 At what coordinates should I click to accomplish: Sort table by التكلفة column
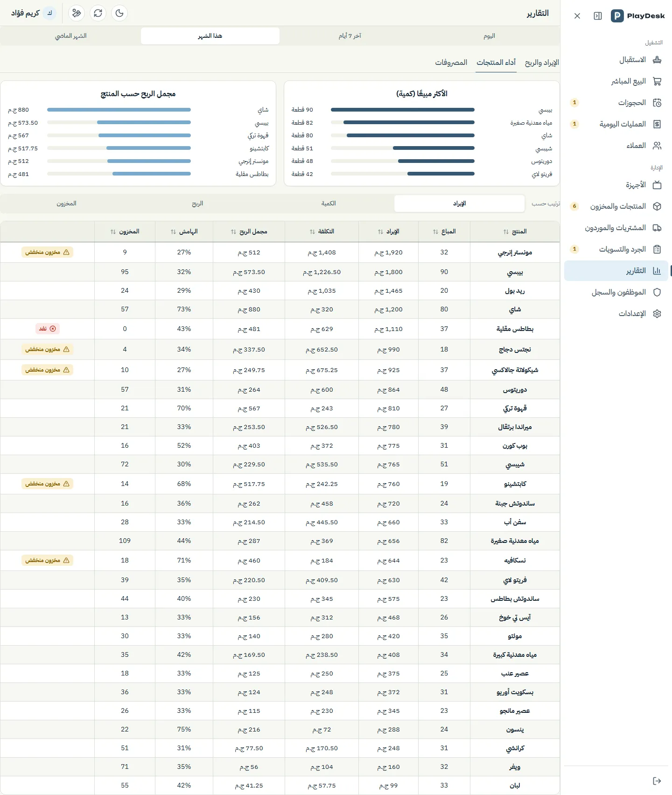[x=322, y=232]
